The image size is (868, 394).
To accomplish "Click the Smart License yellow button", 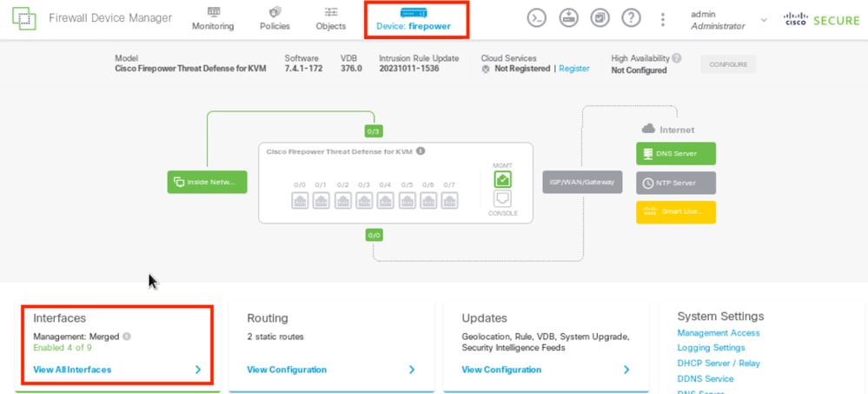I will click(x=676, y=212).
